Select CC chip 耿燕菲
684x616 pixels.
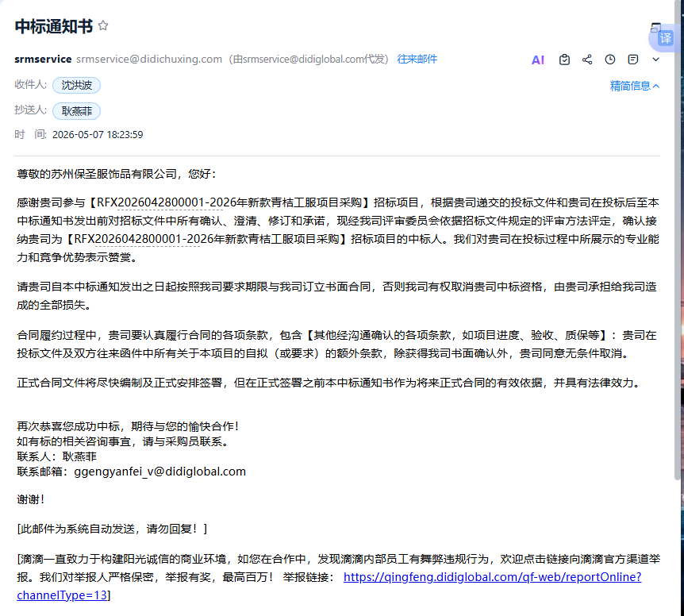(x=76, y=111)
